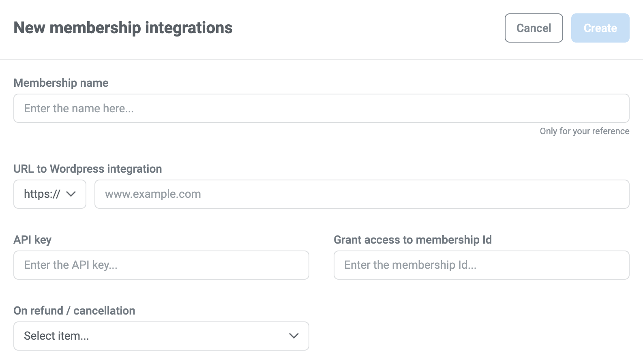Click the On refund / cancellation label
This screenshot has width=643, height=364.
(x=74, y=310)
